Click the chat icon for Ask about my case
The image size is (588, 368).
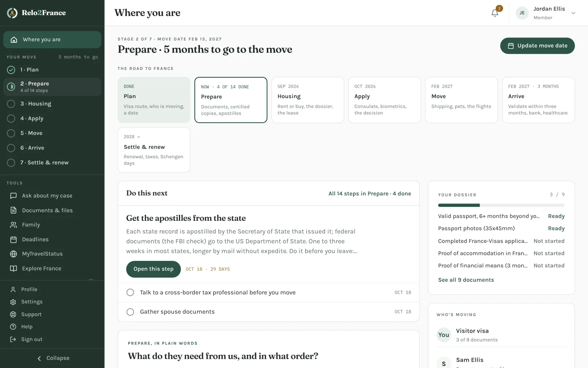(x=14, y=196)
